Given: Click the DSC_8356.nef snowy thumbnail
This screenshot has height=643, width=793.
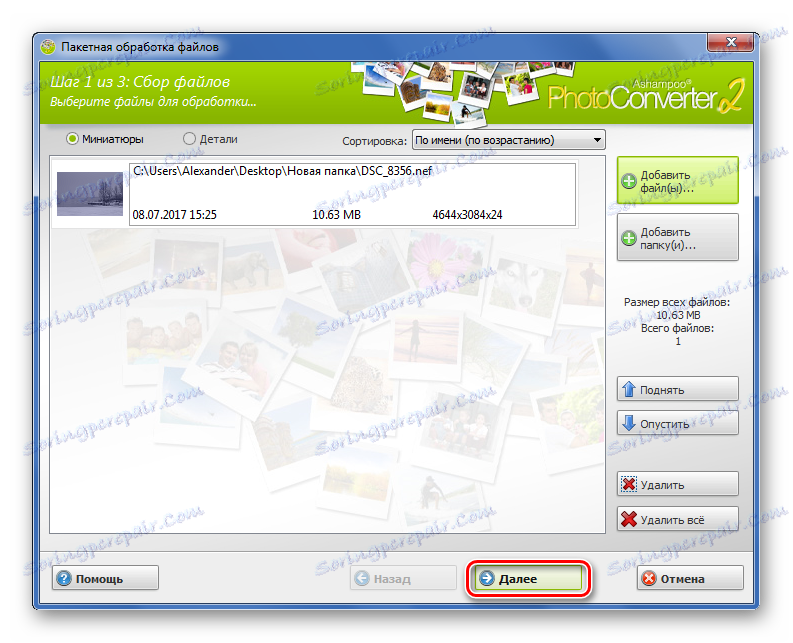Looking at the screenshot, I should coord(90,194).
